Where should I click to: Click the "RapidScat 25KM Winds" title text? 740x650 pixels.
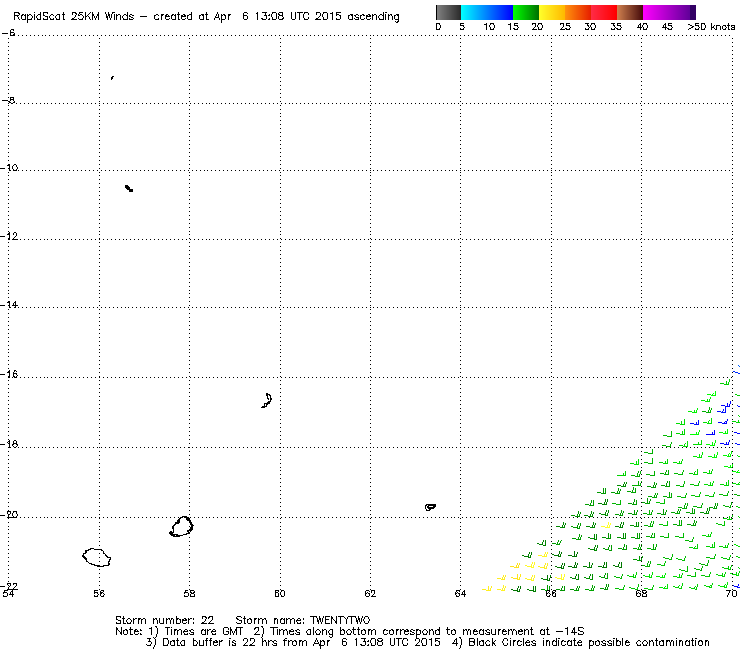pyautogui.click(x=74, y=17)
